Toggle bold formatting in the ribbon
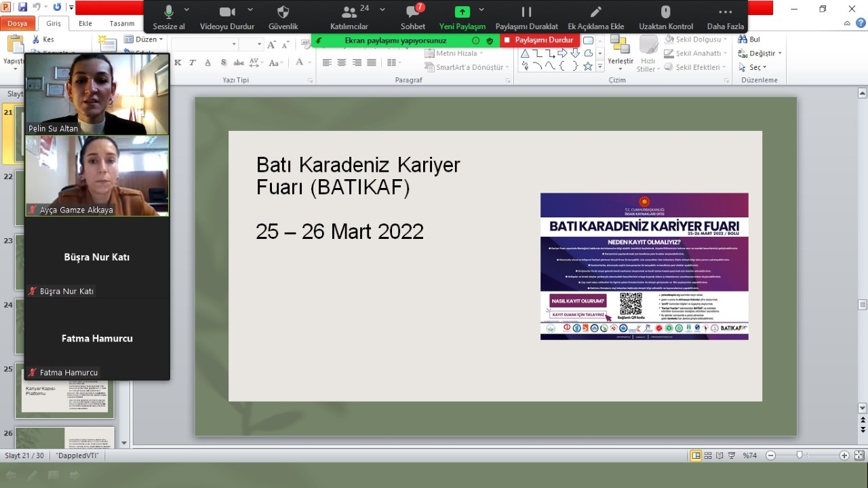The image size is (868, 488). click(x=178, y=62)
